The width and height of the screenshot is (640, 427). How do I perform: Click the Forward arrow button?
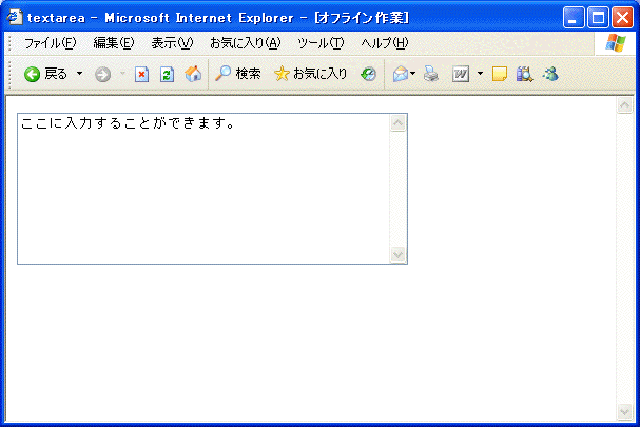tap(102, 74)
